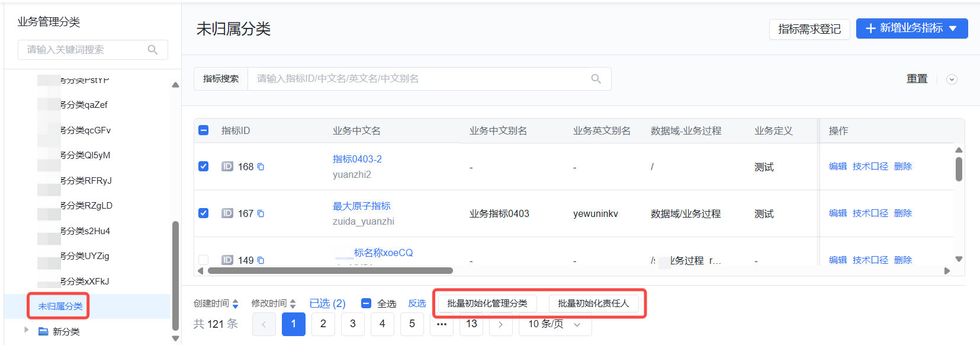Select 未归属分类 in tree
980x345 pixels.
60,306
